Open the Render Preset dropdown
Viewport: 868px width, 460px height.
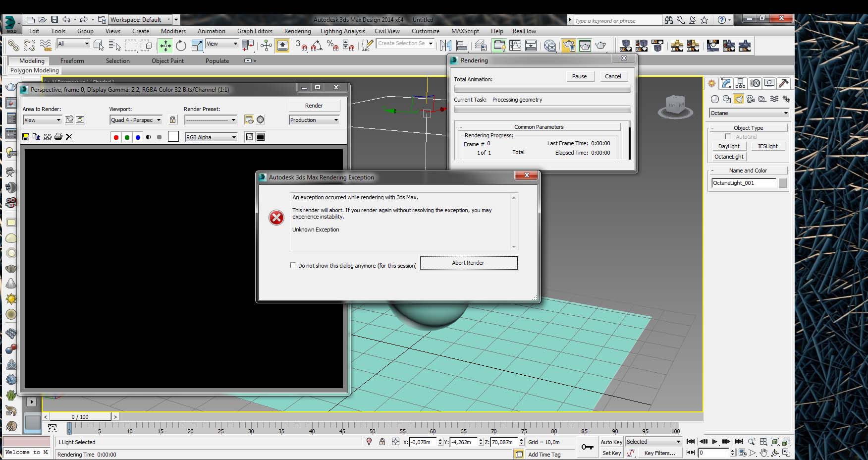tap(211, 120)
